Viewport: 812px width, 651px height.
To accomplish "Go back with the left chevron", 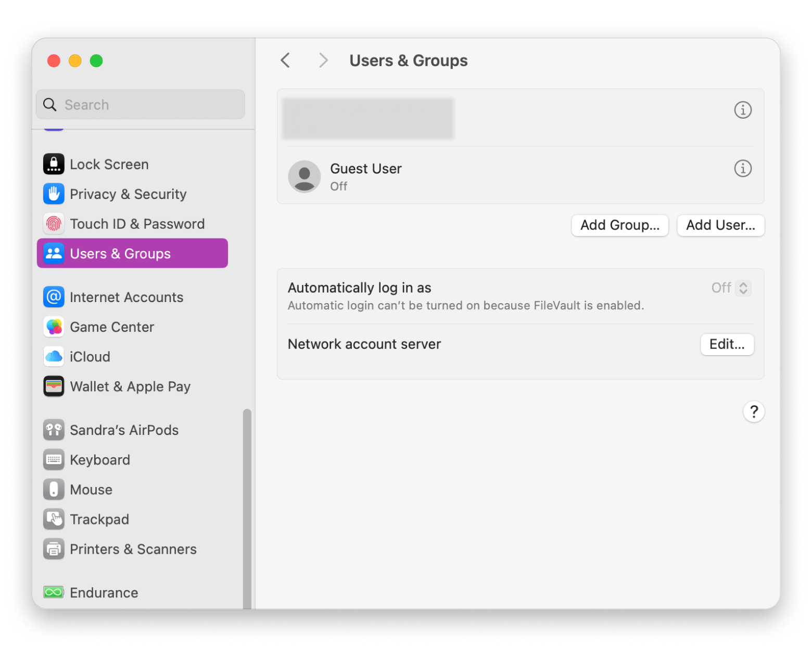I will pyautogui.click(x=285, y=60).
